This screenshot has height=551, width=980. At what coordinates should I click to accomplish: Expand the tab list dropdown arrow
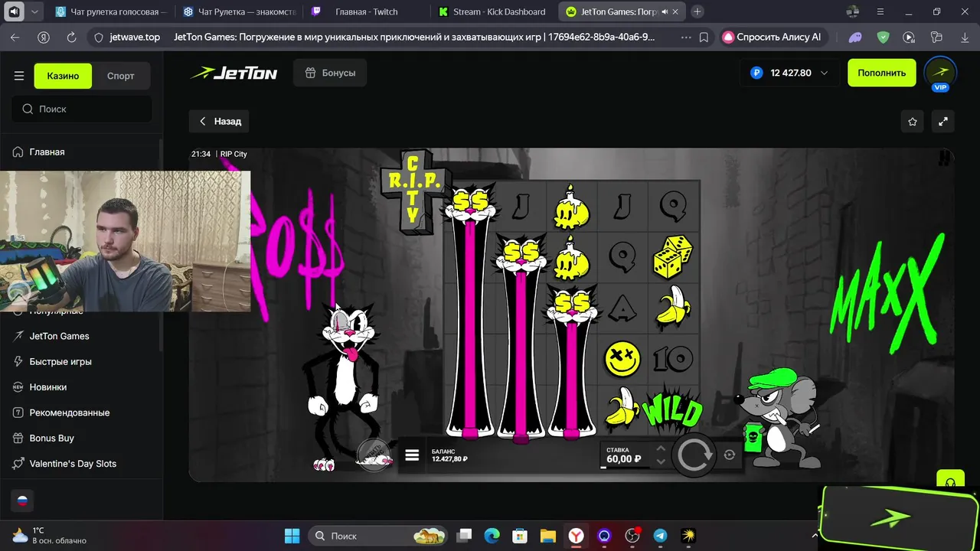(34, 11)
